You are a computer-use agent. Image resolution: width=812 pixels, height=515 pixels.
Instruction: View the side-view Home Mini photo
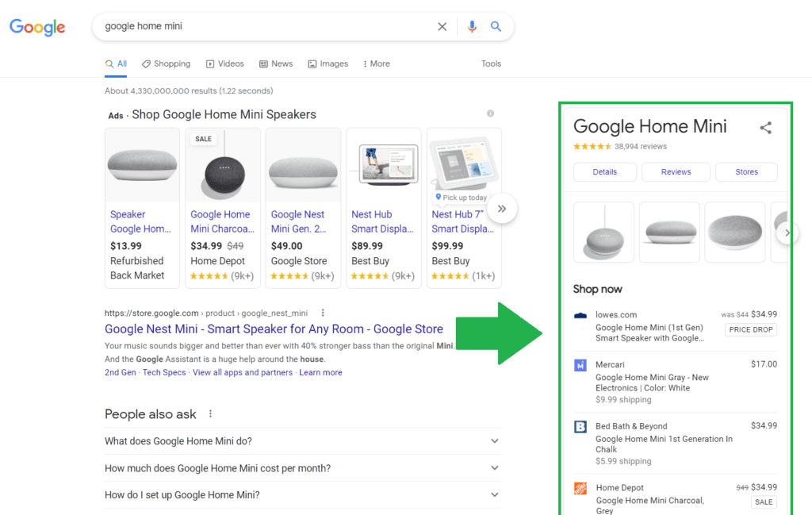pyautogui.click(x=669, y=233)
